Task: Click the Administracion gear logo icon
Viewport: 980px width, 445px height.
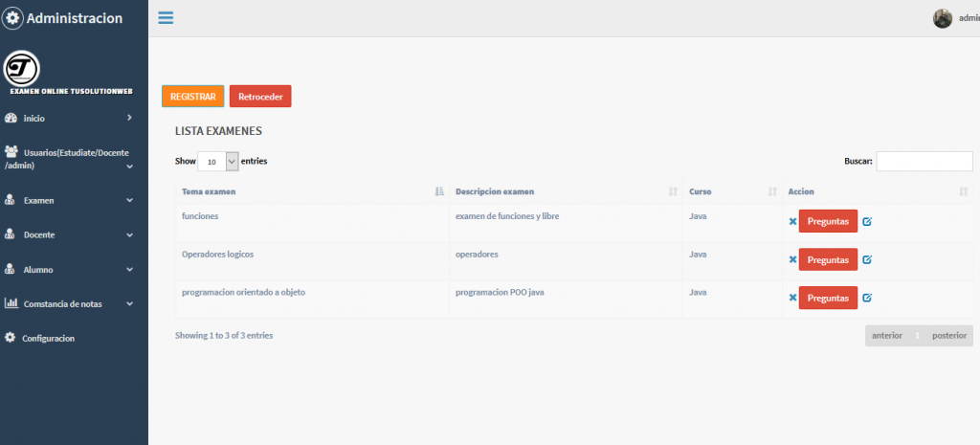Action: click(x=13, y=18)
